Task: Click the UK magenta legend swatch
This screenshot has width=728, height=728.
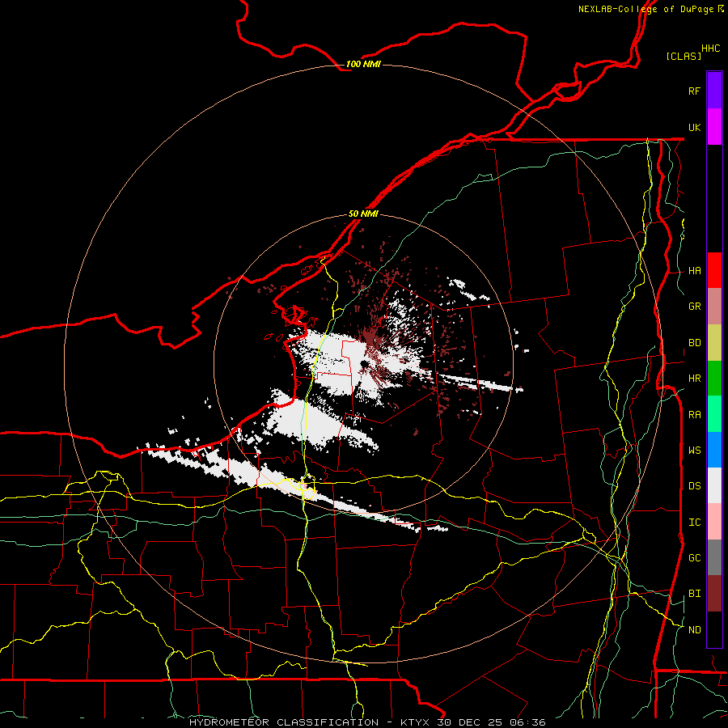Action: tap(714, 127)
